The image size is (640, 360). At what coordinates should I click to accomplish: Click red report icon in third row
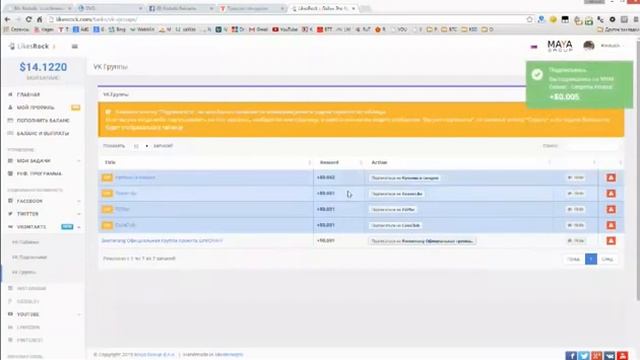click(x=611, y=209)
